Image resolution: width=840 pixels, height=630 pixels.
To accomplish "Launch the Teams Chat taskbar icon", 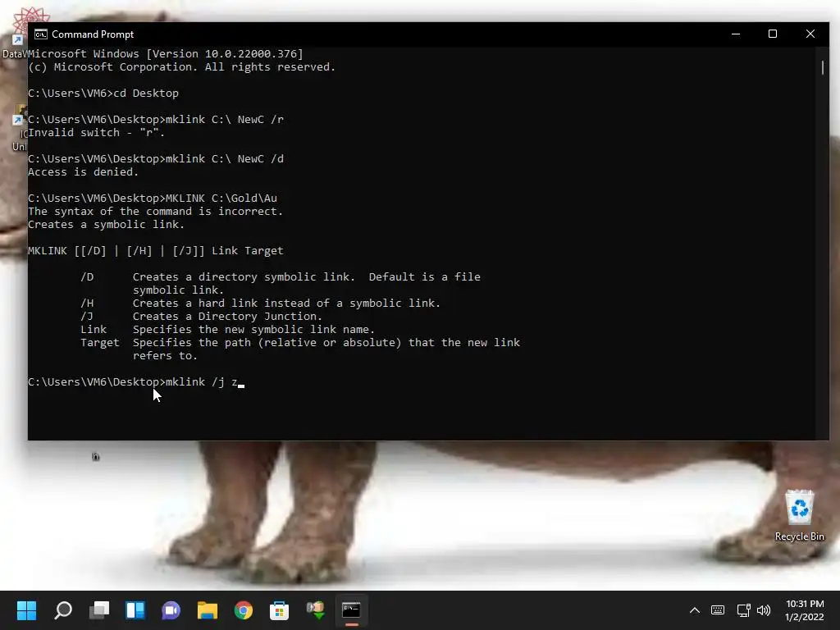I will (171, 609).
